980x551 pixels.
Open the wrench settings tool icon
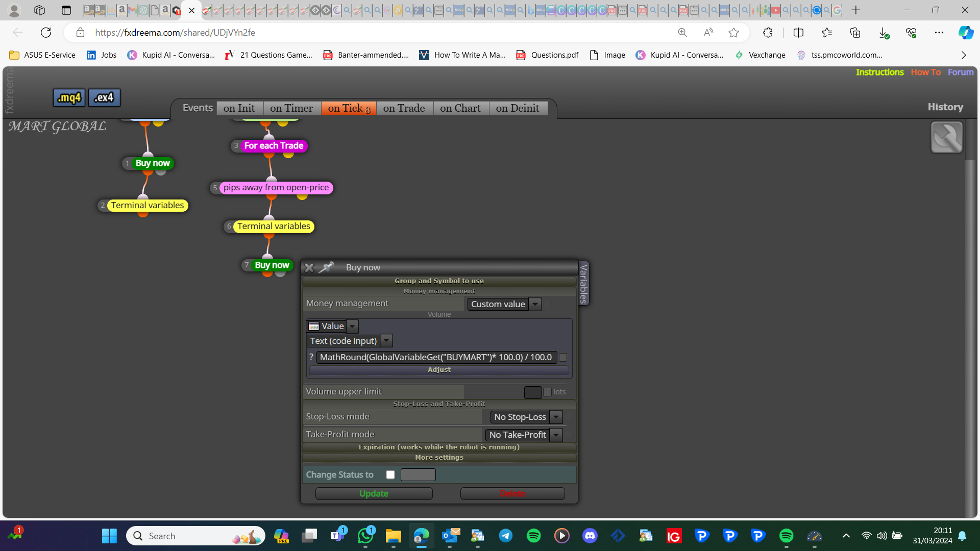[946, 137]
